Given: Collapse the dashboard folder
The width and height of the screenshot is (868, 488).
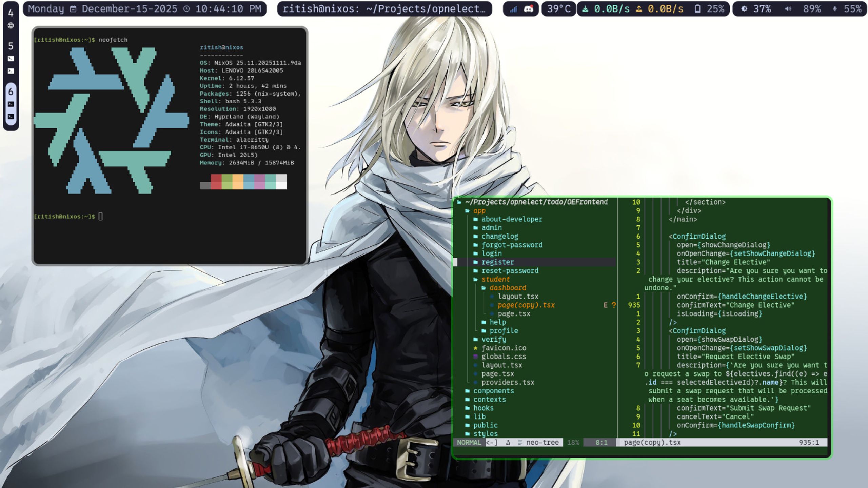Looking at the screenshot, I should 508,288.
